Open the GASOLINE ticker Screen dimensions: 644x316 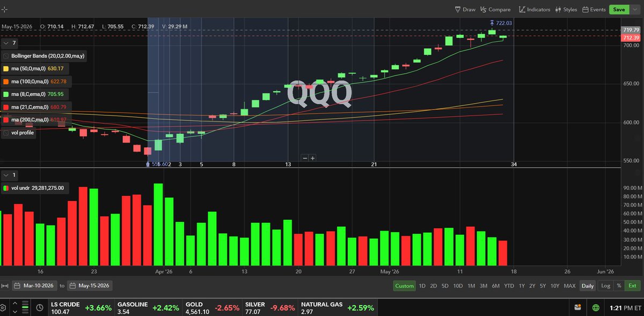(149, 308)
